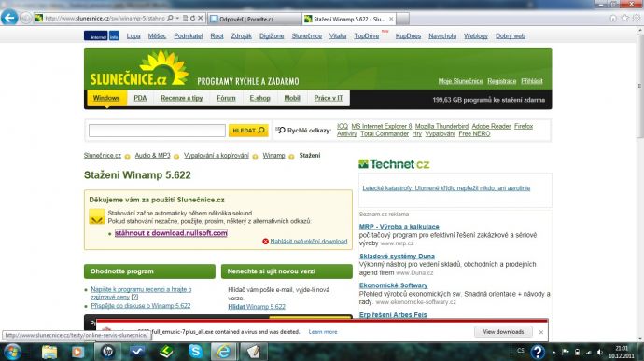
Task: Click stáhnout z download.nullsoft.com link
Action: point(171,233)
